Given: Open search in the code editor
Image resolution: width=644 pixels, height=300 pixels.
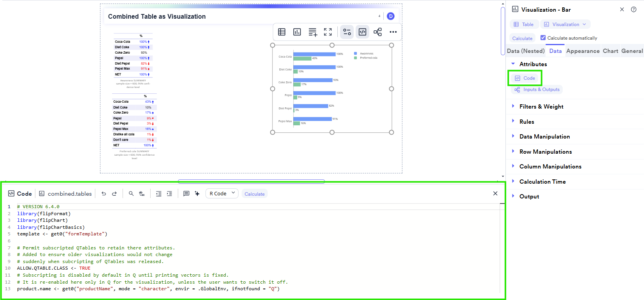Looking at the screenshot, I should coord(131,194).
